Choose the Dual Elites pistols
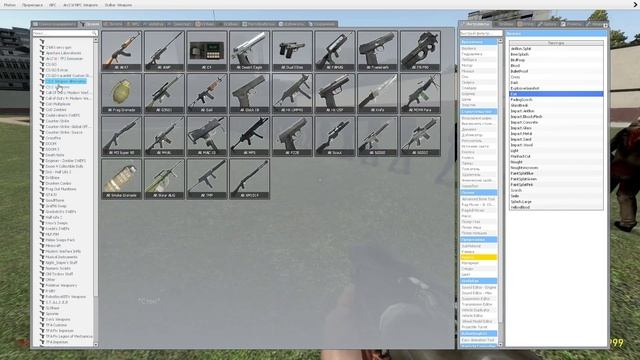Screen dimensions: 640x360 pos(292,51)
